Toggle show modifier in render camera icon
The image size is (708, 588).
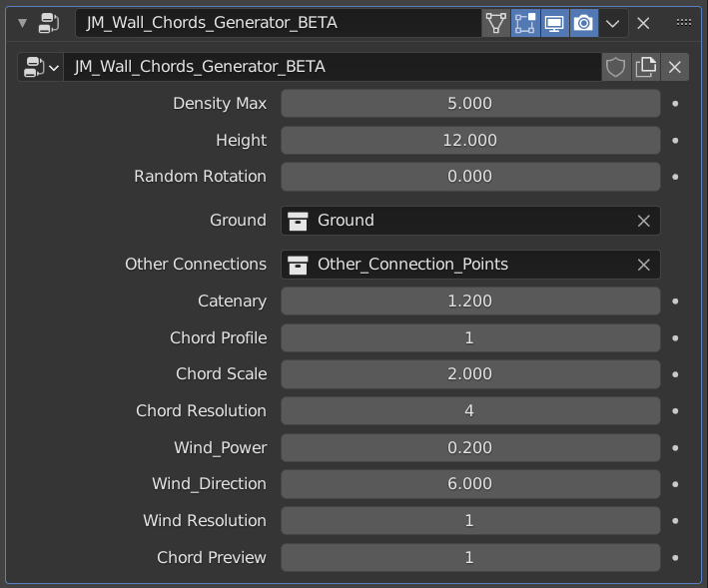pos(584,23)
